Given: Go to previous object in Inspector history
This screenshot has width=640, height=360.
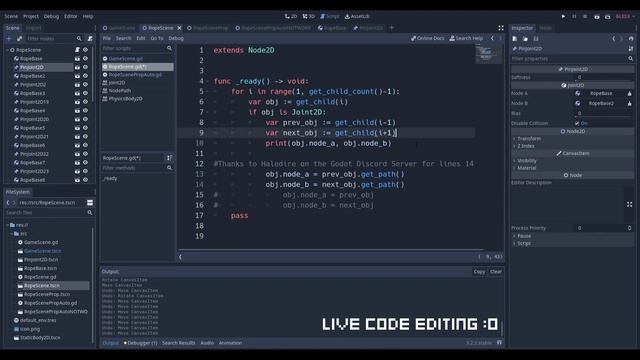Looking at the screenshot, I should pyautogui.click(x=613, y=38).
